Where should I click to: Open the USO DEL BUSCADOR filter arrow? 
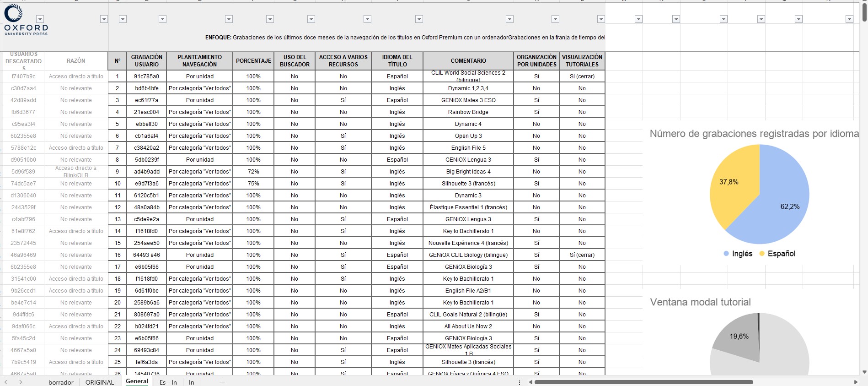[x=311, y=19]
